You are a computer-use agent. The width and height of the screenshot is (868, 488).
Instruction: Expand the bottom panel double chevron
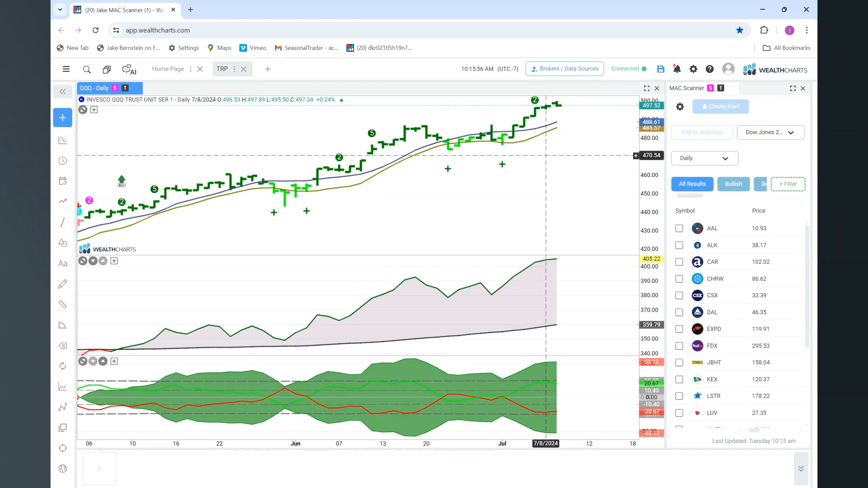[x=801, y=469]
